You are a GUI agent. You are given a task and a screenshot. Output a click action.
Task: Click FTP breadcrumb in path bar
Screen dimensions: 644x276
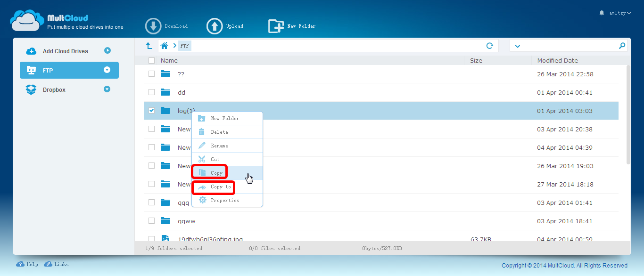pos(185,46)
